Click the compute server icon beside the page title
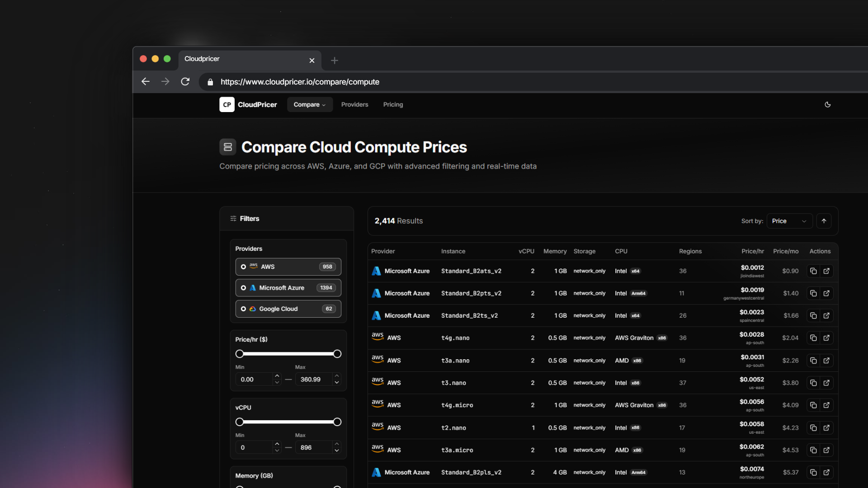The image size is (868, 488). (227, 147)
